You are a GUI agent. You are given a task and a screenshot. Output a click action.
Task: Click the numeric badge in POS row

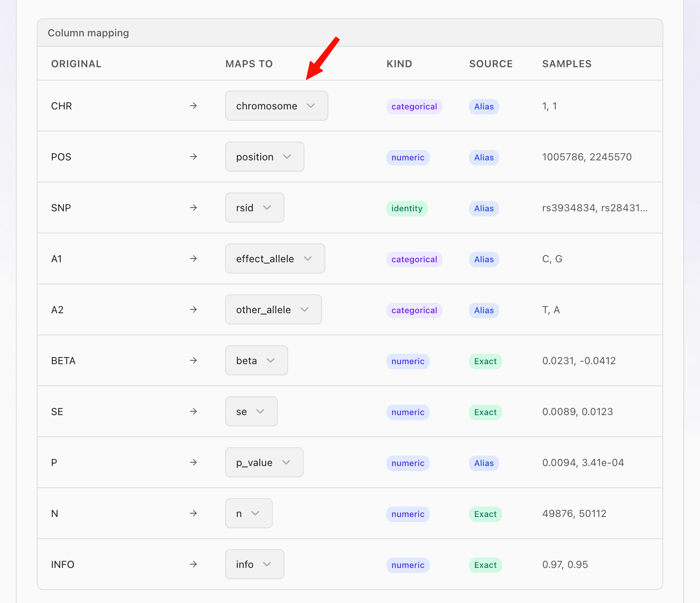(408, 157)
